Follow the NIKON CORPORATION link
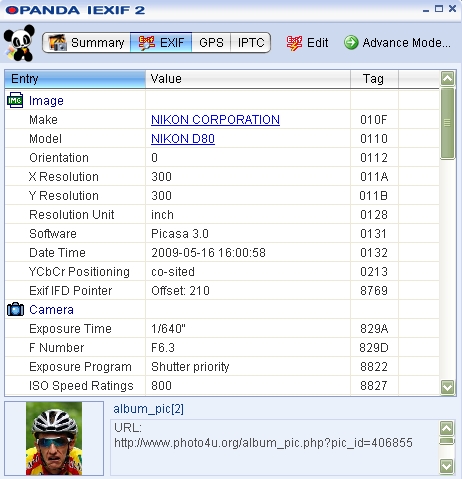Screen dimensions: 462x479 click(x=215, y=119)
